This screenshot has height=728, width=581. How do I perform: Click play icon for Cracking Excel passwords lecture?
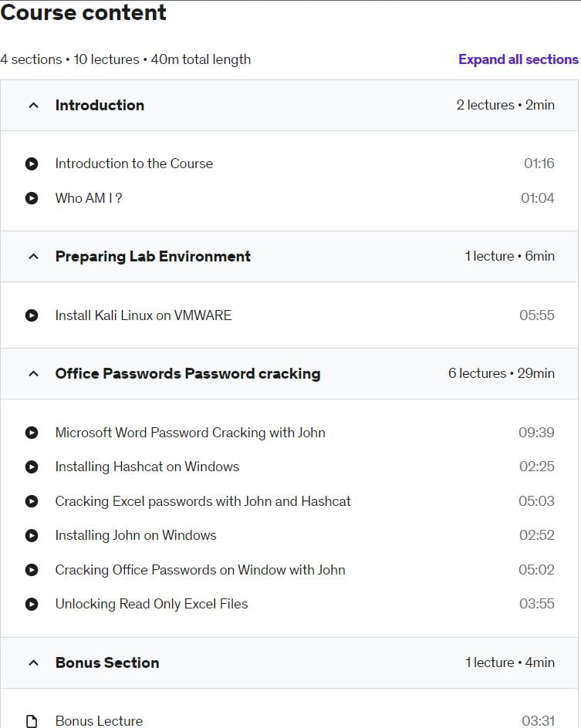[32, 501]
